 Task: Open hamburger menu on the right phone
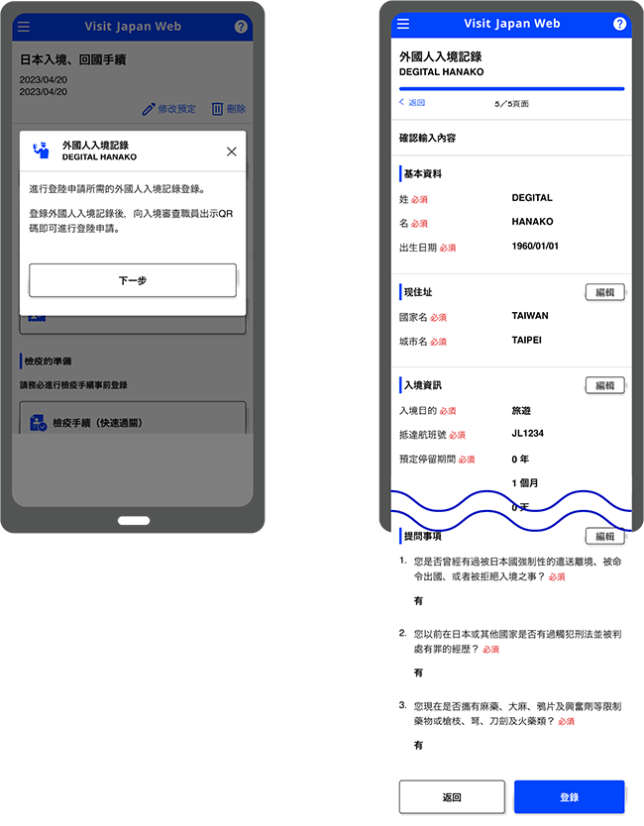402,24
